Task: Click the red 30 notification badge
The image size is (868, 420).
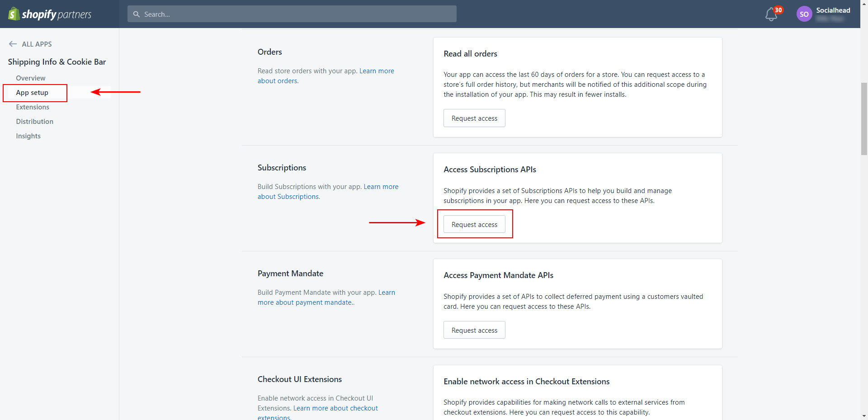Action: point(778,10)
